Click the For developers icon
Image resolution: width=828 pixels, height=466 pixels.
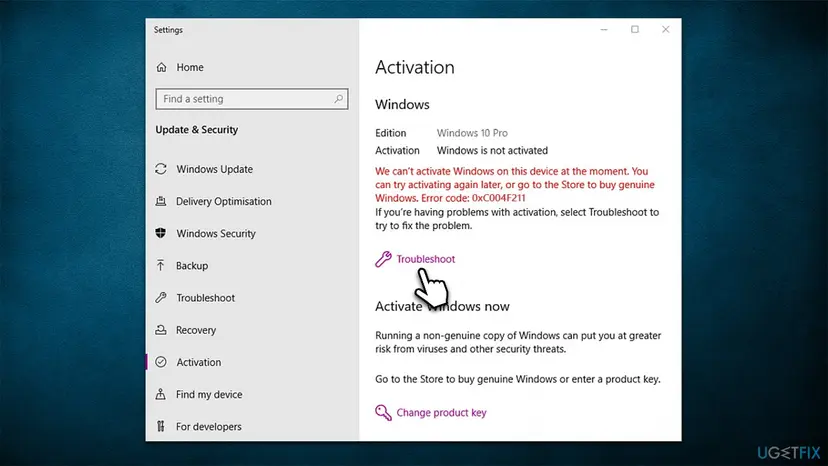tap(161, 426)
